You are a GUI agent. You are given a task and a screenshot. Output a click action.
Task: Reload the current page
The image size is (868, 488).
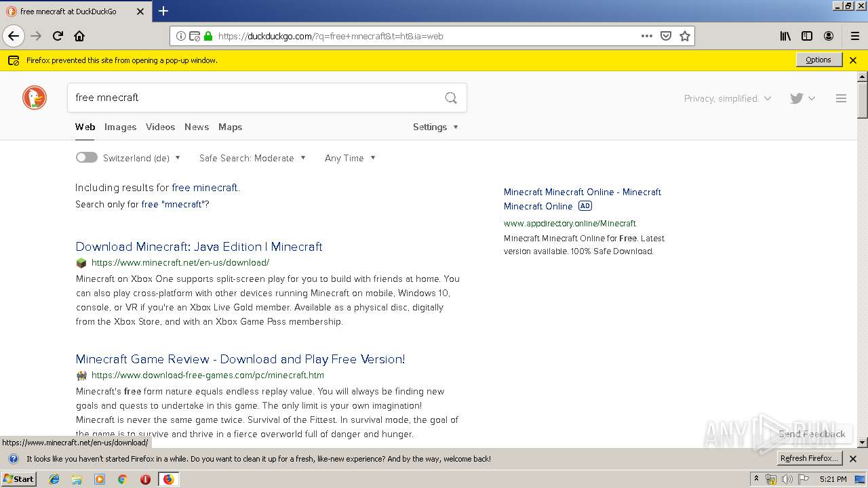pyautogui.click(x=58, y=36)
